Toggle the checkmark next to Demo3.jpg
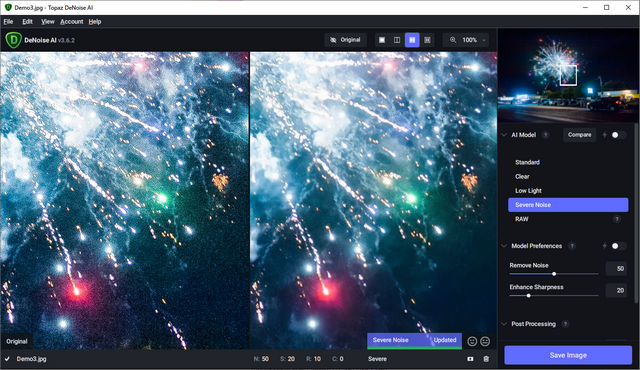 pos(7,359)
